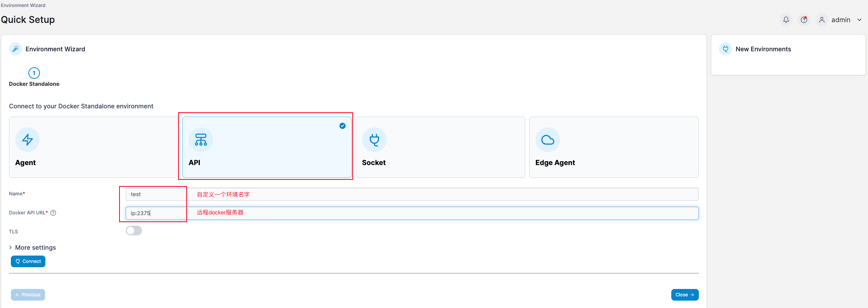
Task: Focus the Name input field
Action: [412, 194]
